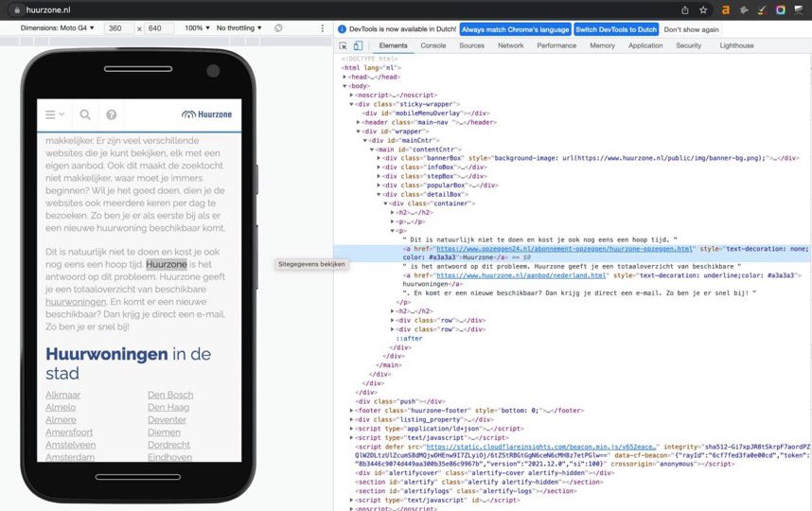This screenshot has height=511, width=812.
Task: Switch to the Elements tab
Action: click(x=393, y=45)
